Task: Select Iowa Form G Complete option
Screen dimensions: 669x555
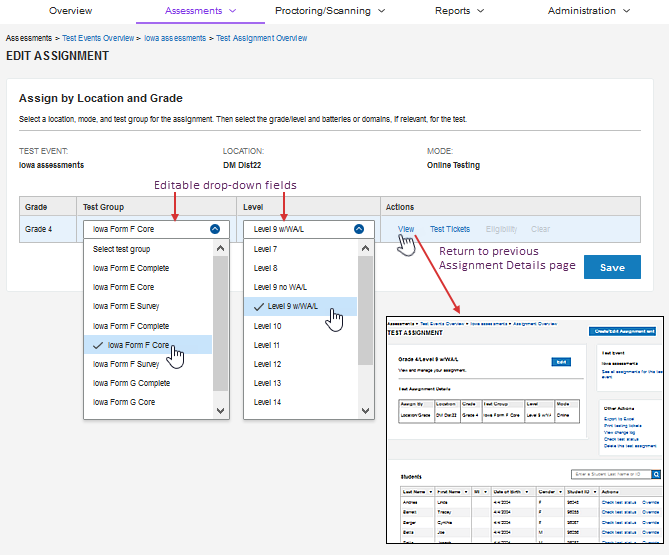Action: point(148,383)
